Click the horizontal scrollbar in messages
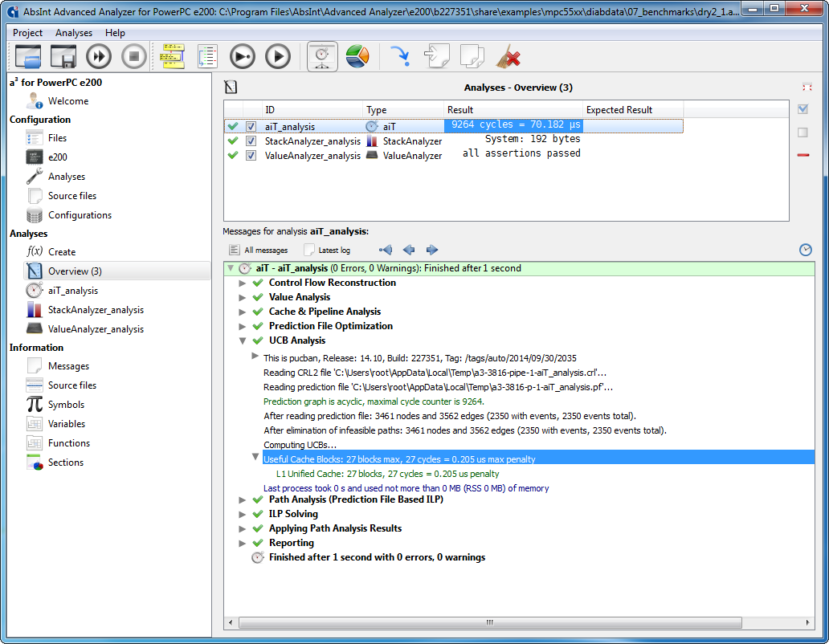 pyautogui.click(x=489, y=623)
